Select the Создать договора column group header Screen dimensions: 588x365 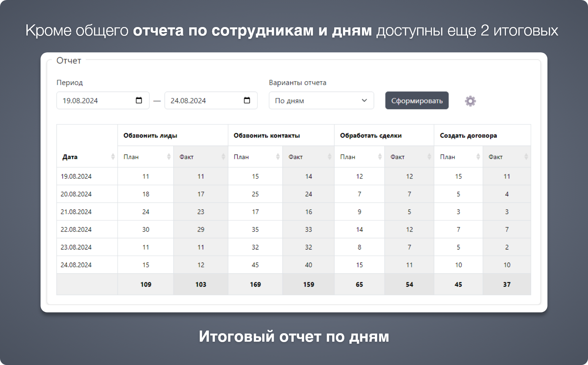pos(483,135)
